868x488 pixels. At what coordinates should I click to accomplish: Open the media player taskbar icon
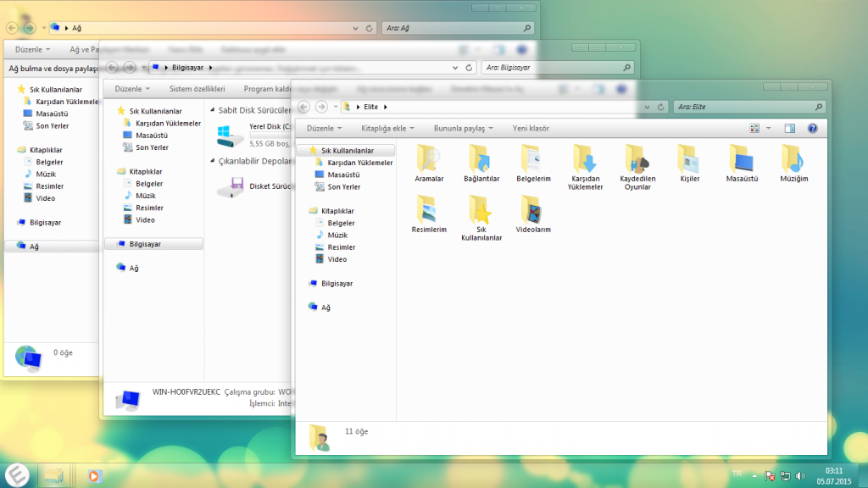pos(94,476)
